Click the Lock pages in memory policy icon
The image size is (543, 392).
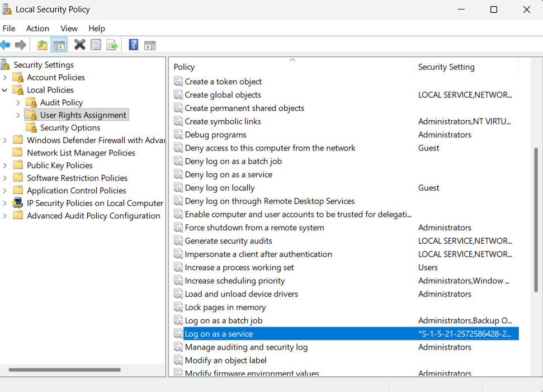click(x=178, y=307)
